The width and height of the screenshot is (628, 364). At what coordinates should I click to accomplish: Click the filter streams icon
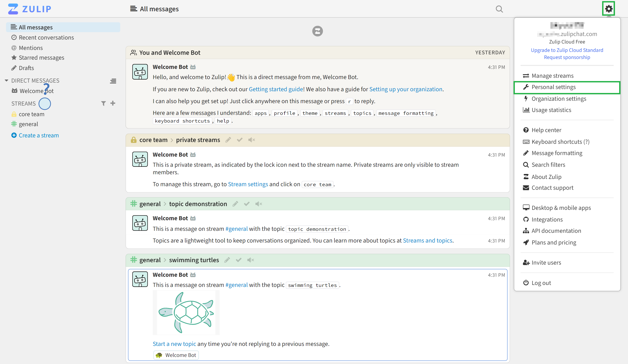(x=103, y=103)
